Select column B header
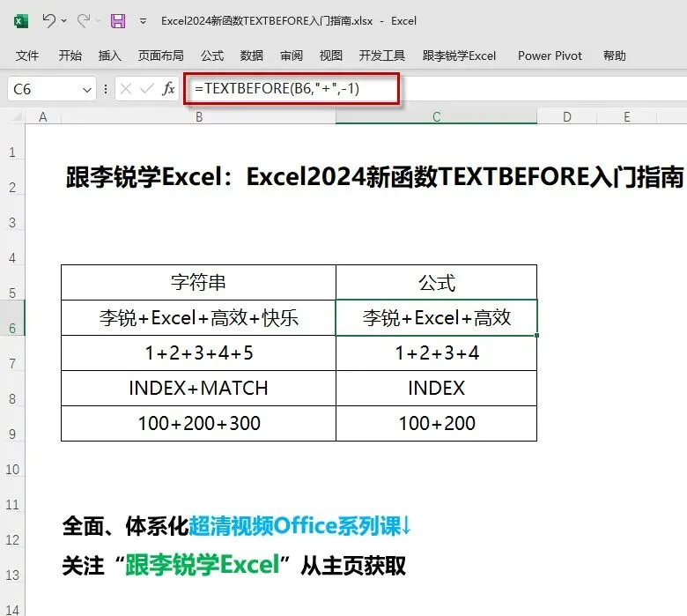Image resolution: width=687 pixels, height=616 pixels. (x=198, y=116)
